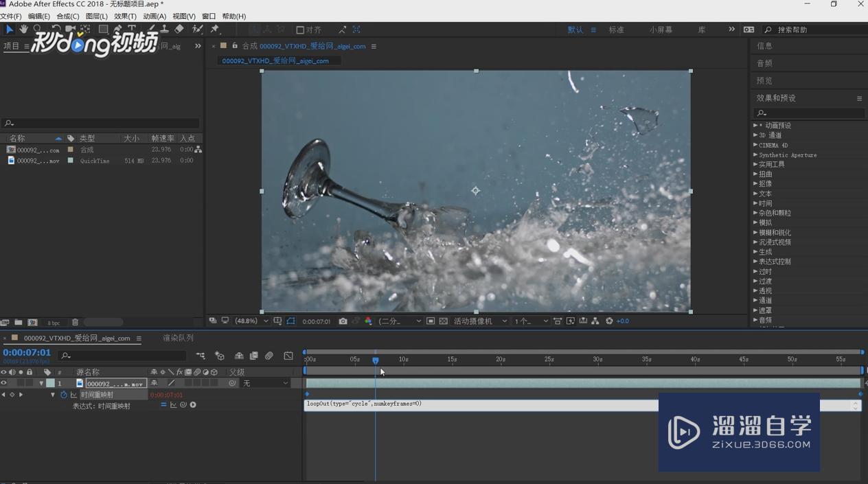Toggle hiding shy layers in the timeline

(239, 356)
